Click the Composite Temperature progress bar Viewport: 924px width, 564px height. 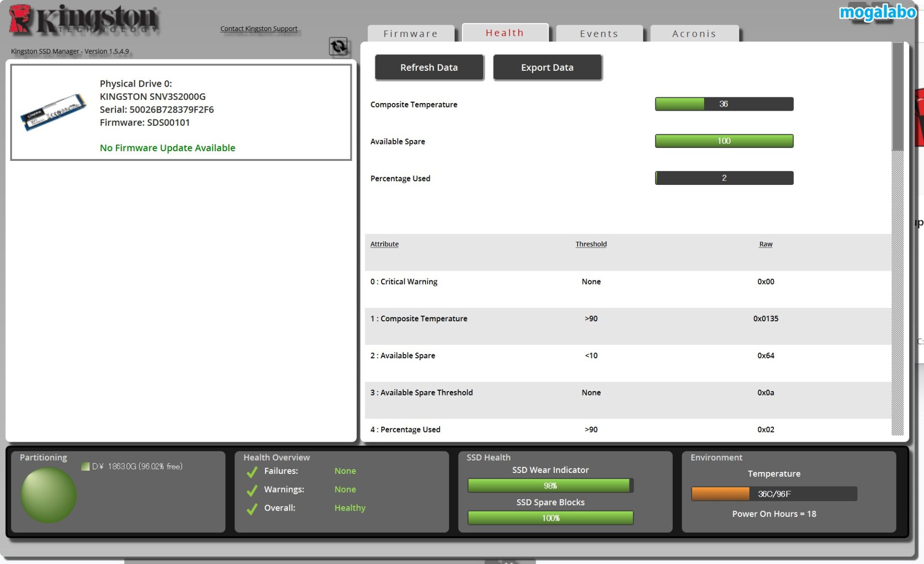pos(724,104)
